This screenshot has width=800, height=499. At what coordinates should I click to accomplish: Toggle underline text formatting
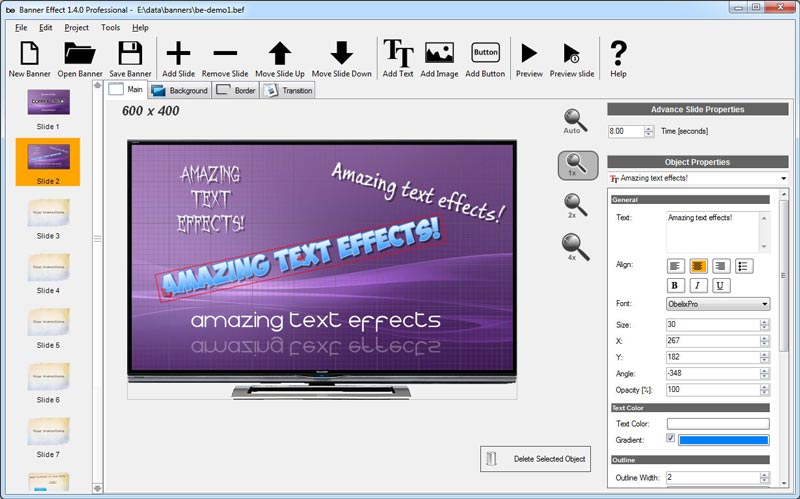[x=721, y=285]
